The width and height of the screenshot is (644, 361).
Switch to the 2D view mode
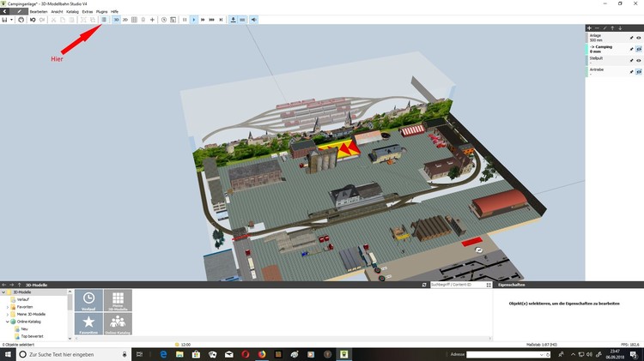[125, 19]
